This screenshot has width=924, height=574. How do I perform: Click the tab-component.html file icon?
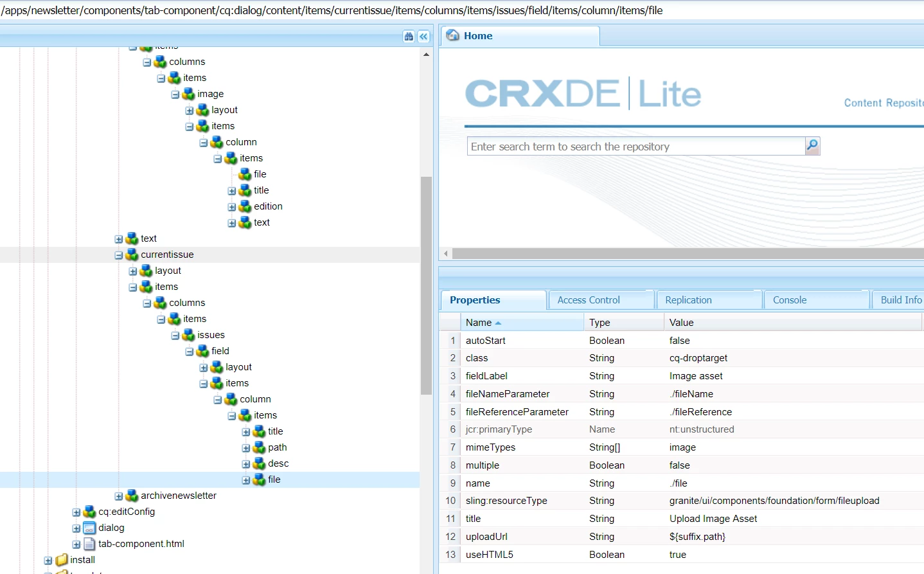(89, 544)
